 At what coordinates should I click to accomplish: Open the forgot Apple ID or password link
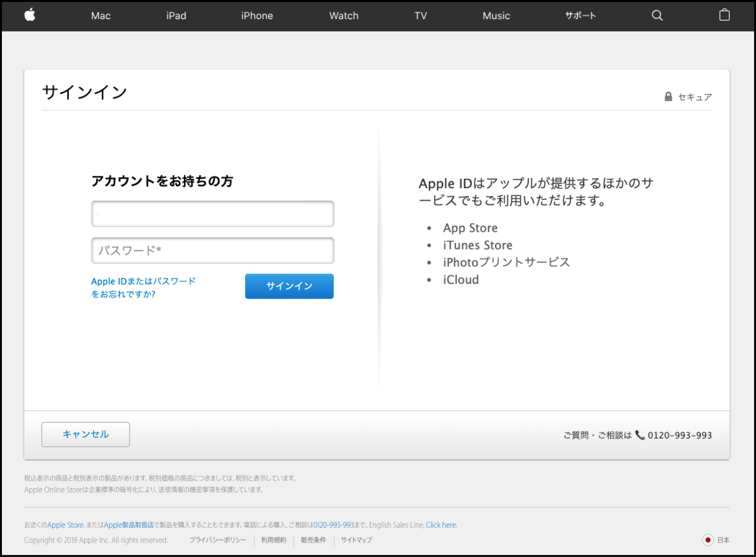pos(143,287)
